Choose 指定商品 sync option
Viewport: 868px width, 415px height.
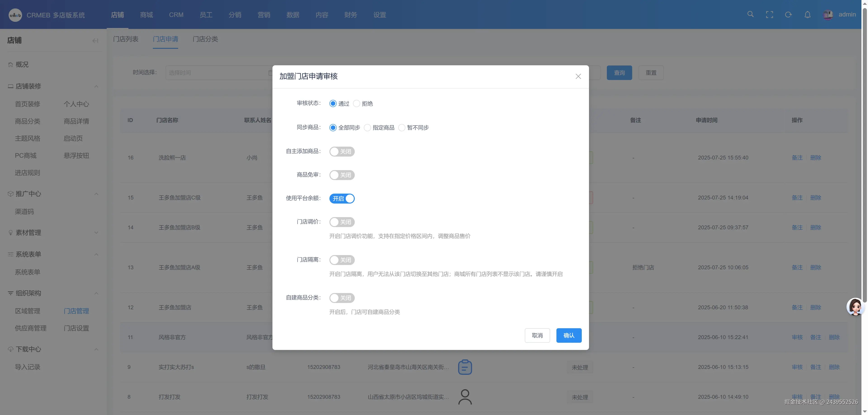(x=368, y=128)
